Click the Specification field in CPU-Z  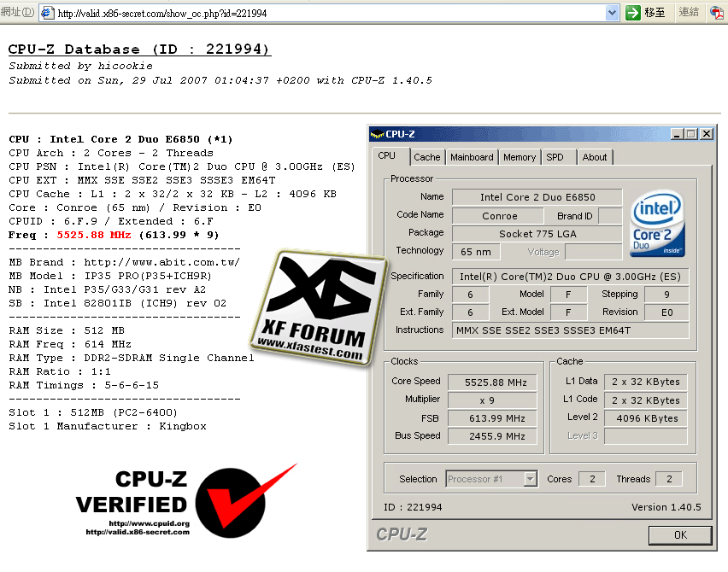[x=571, y=277]
